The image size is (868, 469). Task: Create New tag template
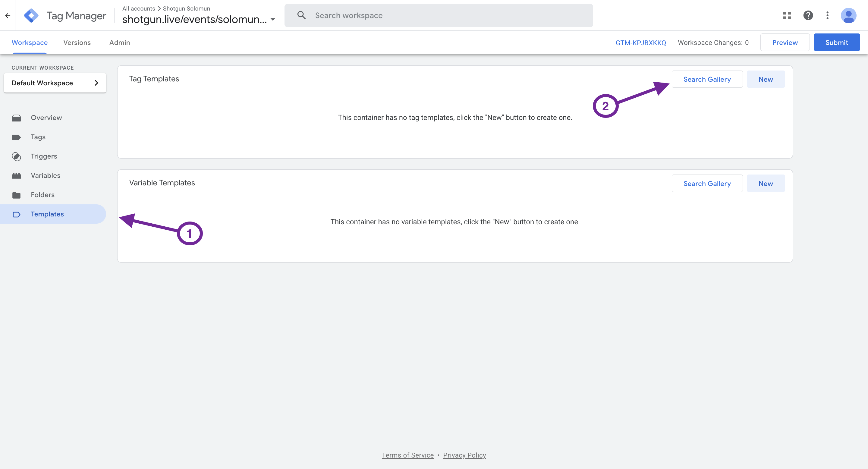[x=766, y=79]
